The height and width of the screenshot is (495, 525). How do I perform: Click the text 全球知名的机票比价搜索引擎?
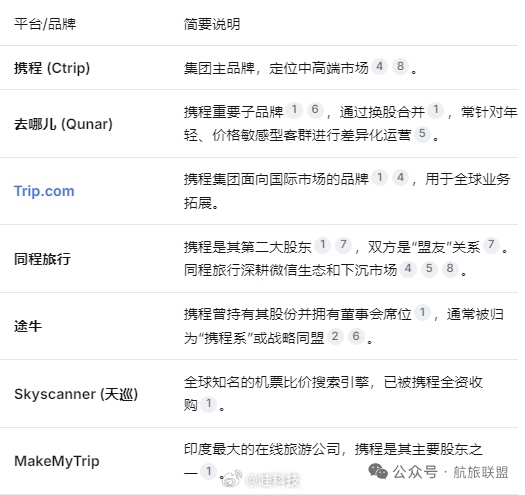(276, 382)
